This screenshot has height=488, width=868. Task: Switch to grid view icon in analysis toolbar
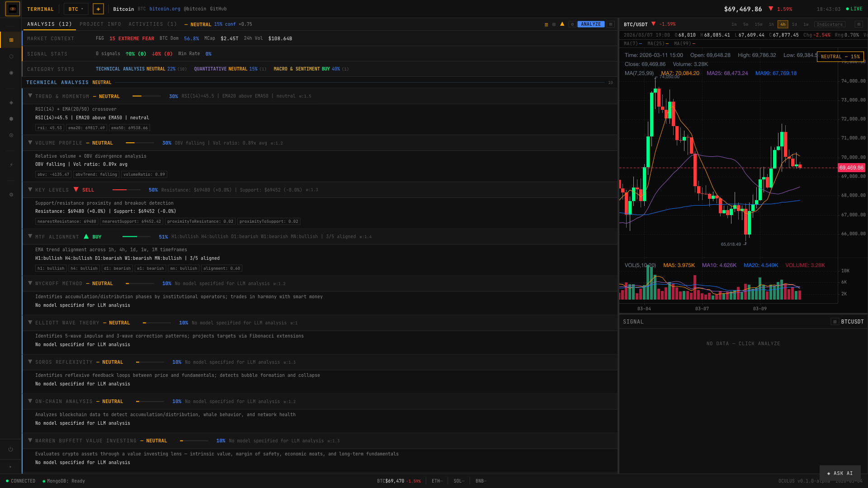[x=554, y=24]
